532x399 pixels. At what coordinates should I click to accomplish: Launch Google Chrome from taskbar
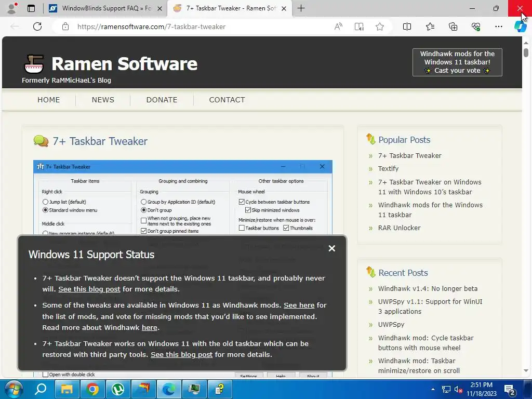click(92, 389)
